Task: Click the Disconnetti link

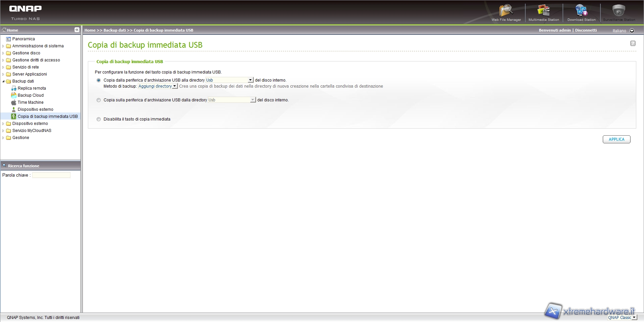Action: pos(586,30)
